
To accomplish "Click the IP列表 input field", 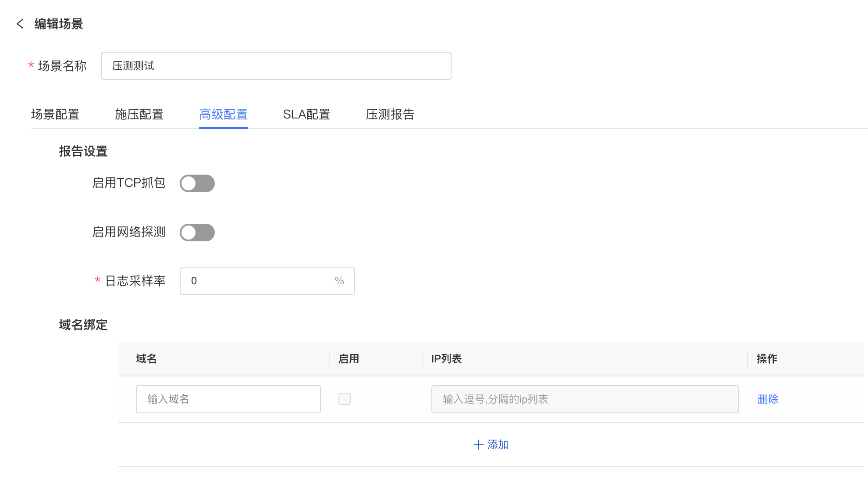I will 585,399.
